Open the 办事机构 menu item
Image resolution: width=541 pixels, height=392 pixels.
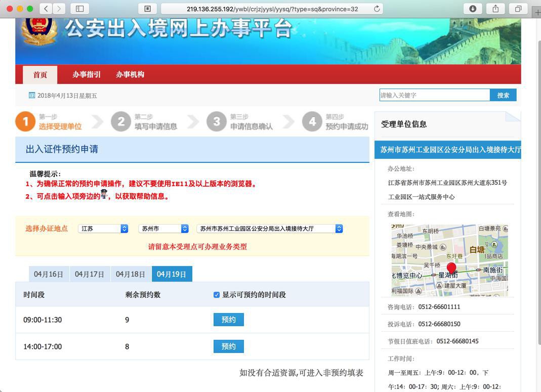click(x=130, y=74)
